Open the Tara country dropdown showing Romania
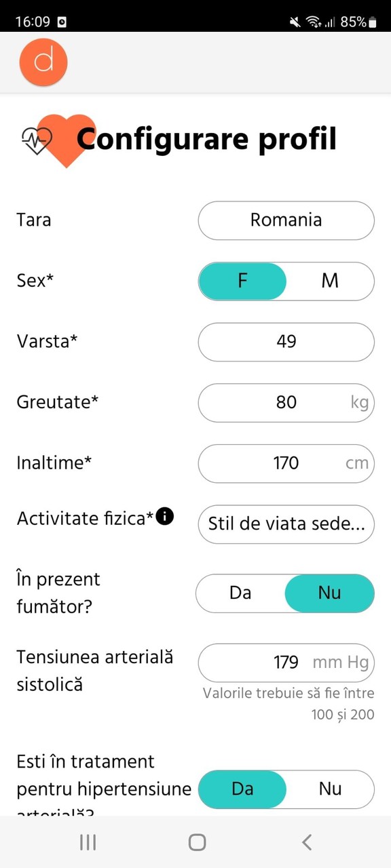The image size is (391, 868). (x=286, y=220)
